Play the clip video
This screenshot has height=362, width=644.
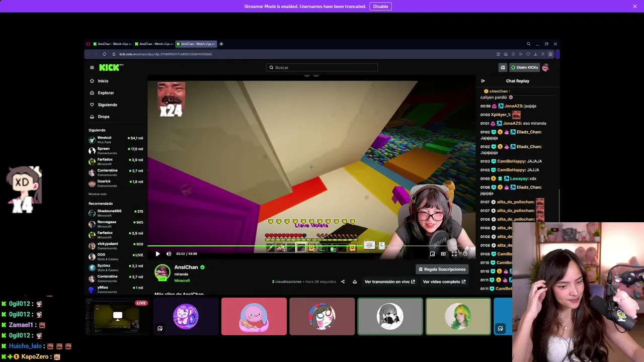click(x=157, y=254)
